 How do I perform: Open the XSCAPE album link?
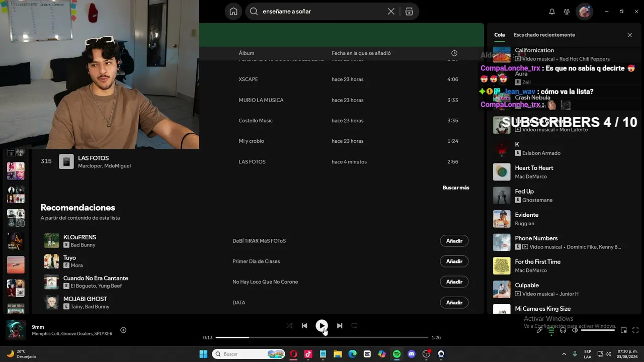[248, 79]
